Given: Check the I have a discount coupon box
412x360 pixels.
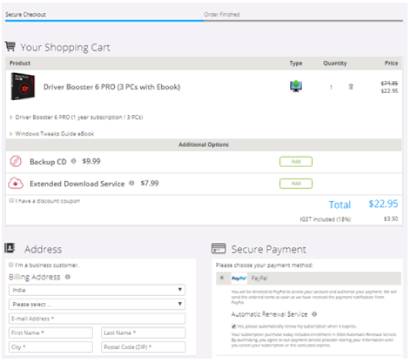Looking at the screenshot, I should tap(11, 201).
